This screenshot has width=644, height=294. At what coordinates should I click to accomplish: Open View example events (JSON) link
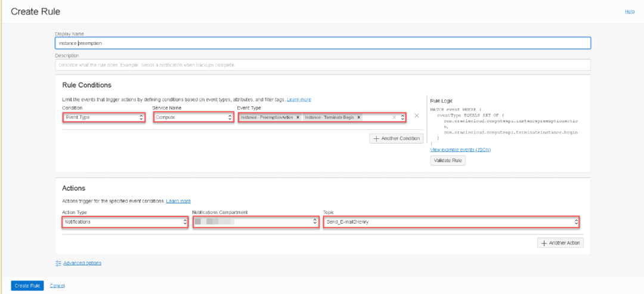460,150
